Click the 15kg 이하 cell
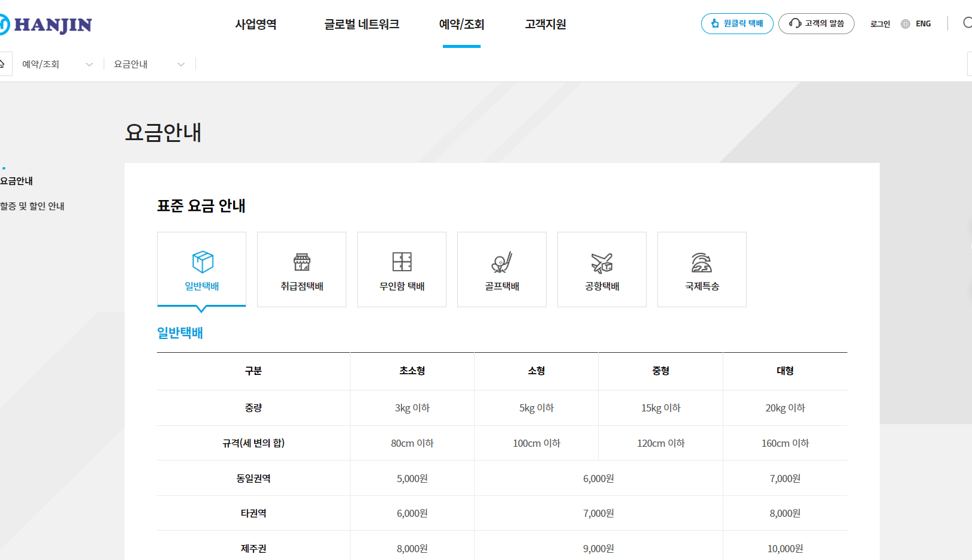 (660, 408)
